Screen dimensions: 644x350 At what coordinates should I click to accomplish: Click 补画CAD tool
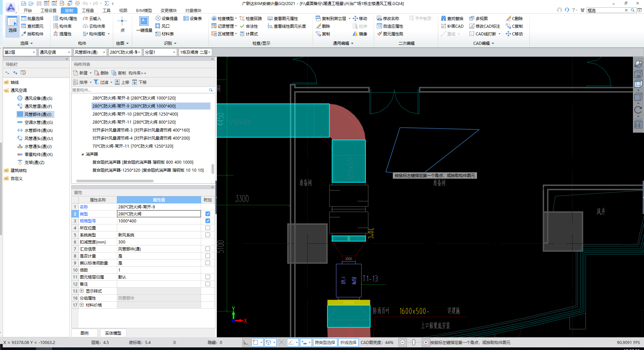(452, 26)
